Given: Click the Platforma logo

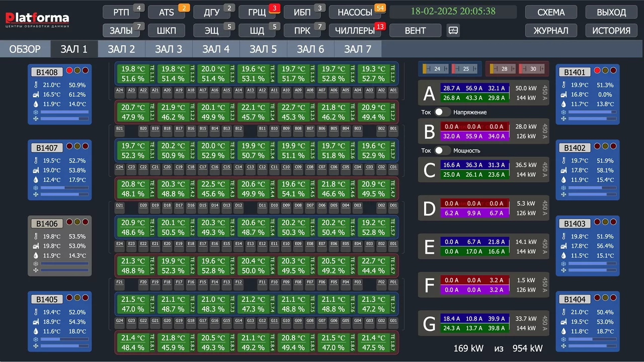Looking at the screenshot, I should click(37, 19).
